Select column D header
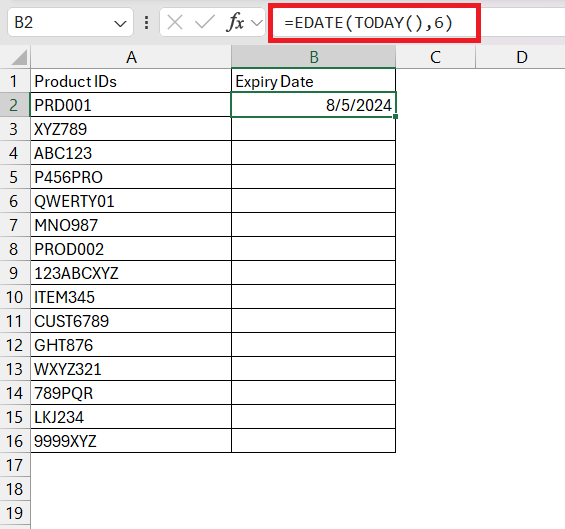 pyautogui.click(x=521, y=57)
